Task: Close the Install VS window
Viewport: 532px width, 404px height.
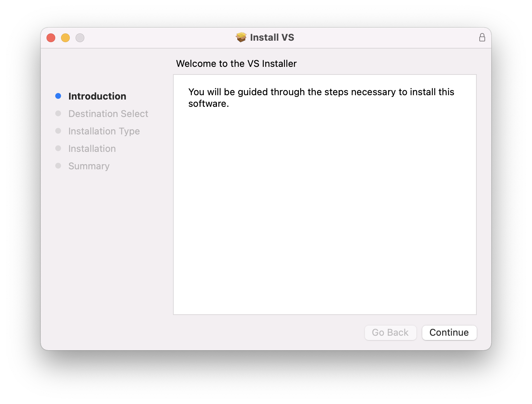Action: tap(51, 38)
